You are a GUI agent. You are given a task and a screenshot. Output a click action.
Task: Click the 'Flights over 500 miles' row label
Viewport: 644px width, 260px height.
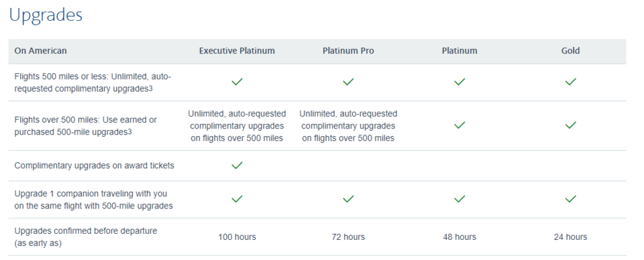[x=85, y=126]
